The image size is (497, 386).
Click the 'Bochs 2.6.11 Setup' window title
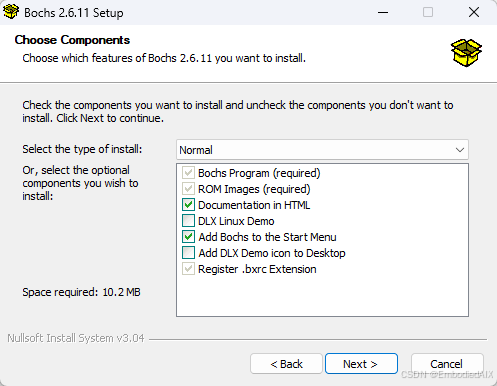[74, 13]
